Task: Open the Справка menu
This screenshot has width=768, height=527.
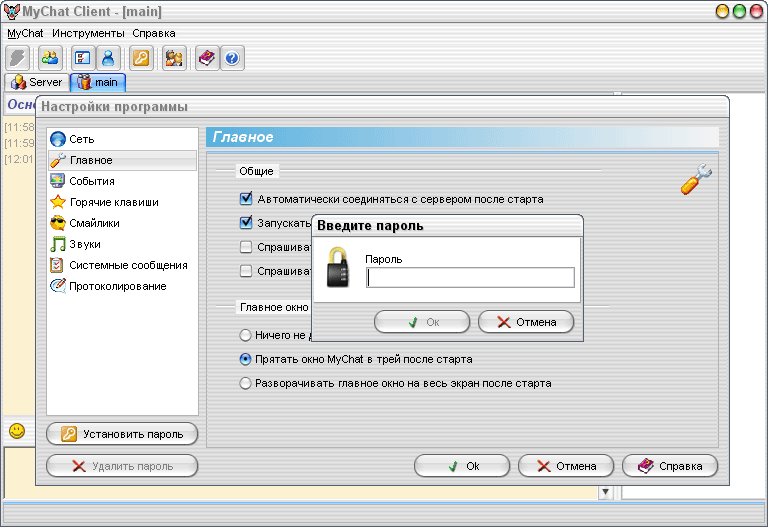Action: pyautogui.click(x=154, y=33)
